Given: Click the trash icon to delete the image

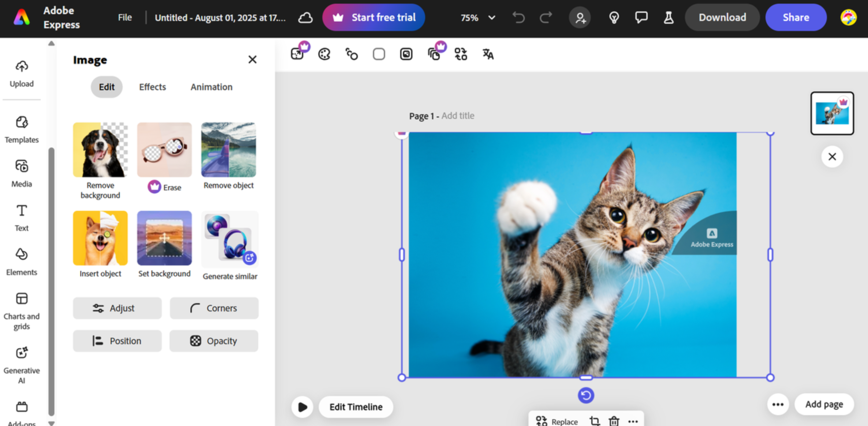Looking at the screenshot, I should 614,421.
